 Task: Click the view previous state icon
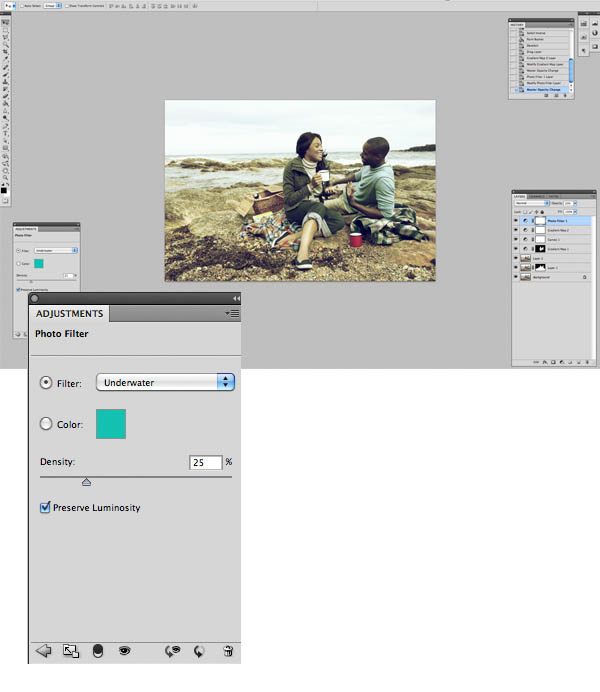(x=172, y=651)
